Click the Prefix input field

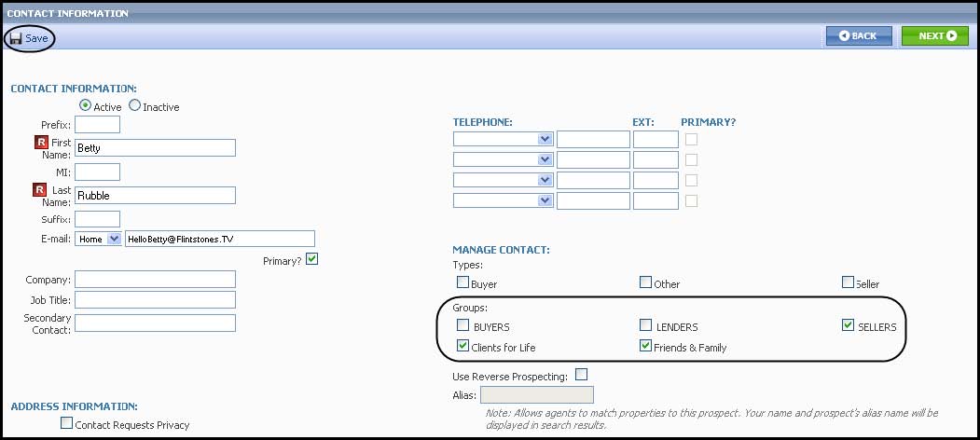(x=98, y=124)
